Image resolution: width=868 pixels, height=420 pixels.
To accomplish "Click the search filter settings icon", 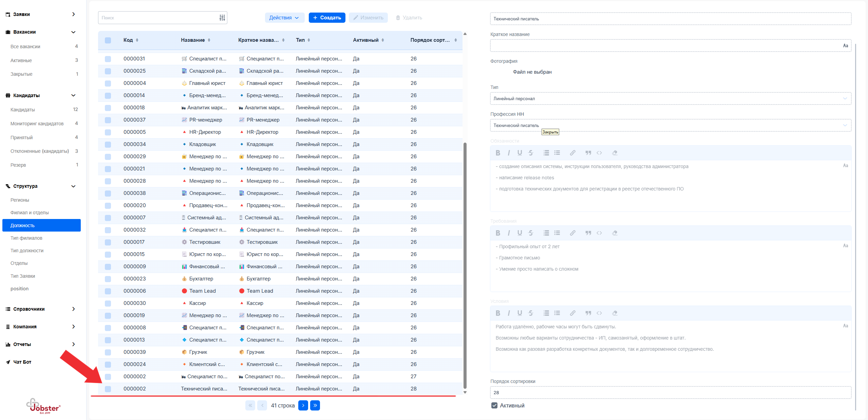I will [x=222, y=18].
